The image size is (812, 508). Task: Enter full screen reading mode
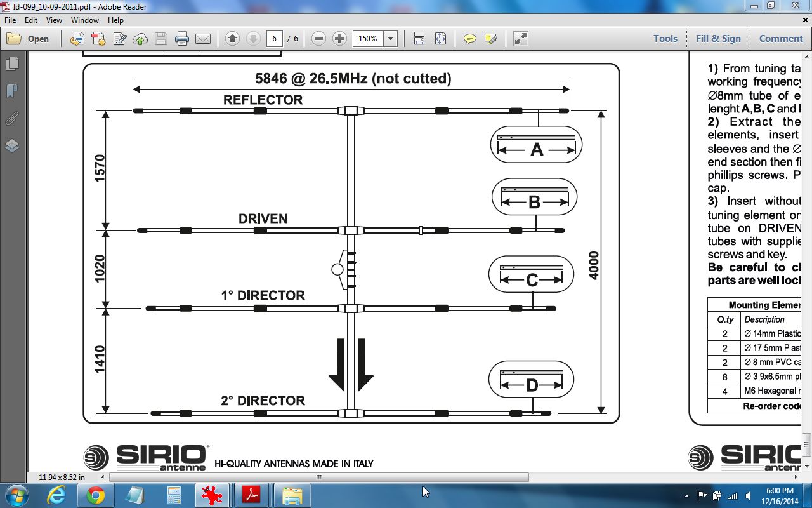(x=521, y=38)
